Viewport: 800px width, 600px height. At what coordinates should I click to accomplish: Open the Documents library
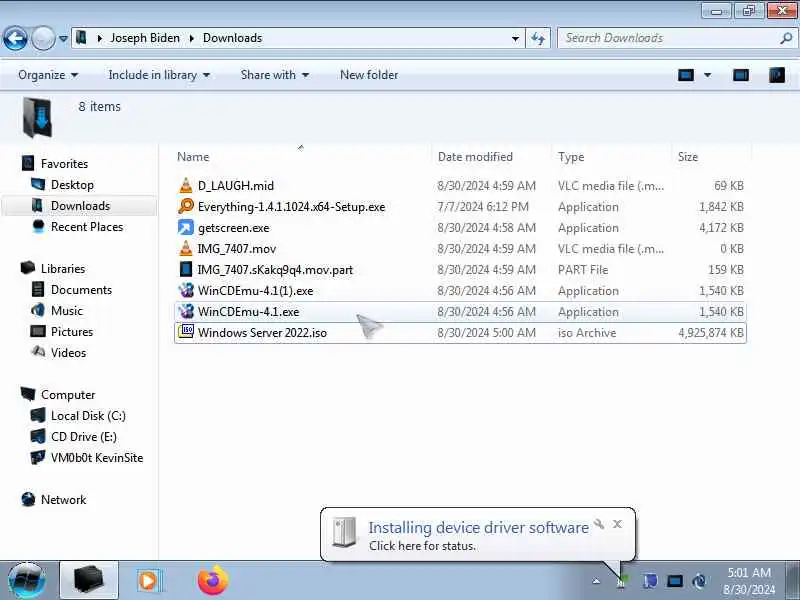tap(81, 290)
